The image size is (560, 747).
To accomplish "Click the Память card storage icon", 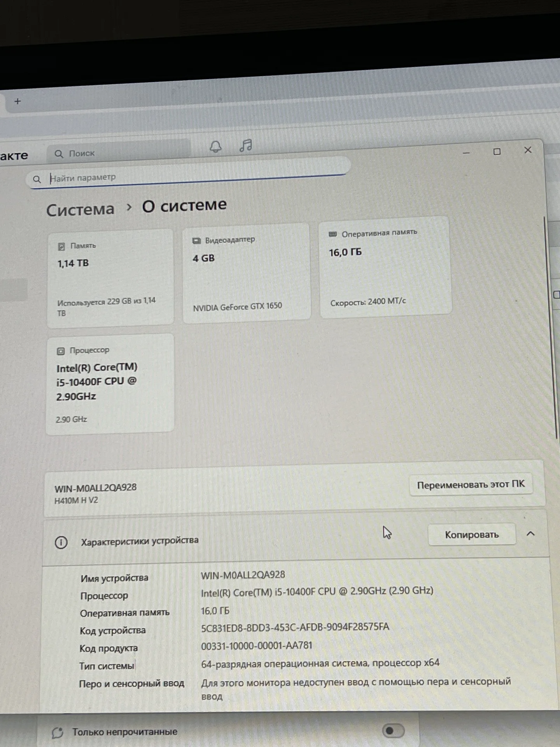I will tap(61, 247).
